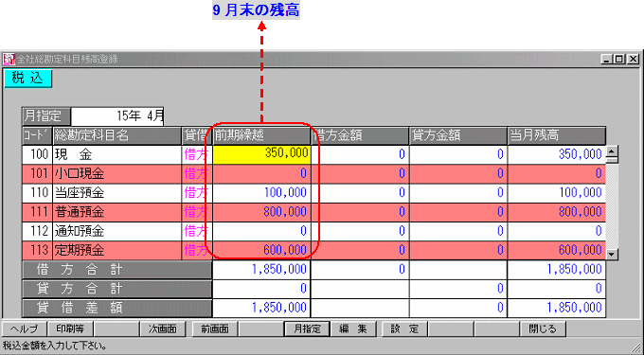Click the 印刷等 print button

coord(70,328)
